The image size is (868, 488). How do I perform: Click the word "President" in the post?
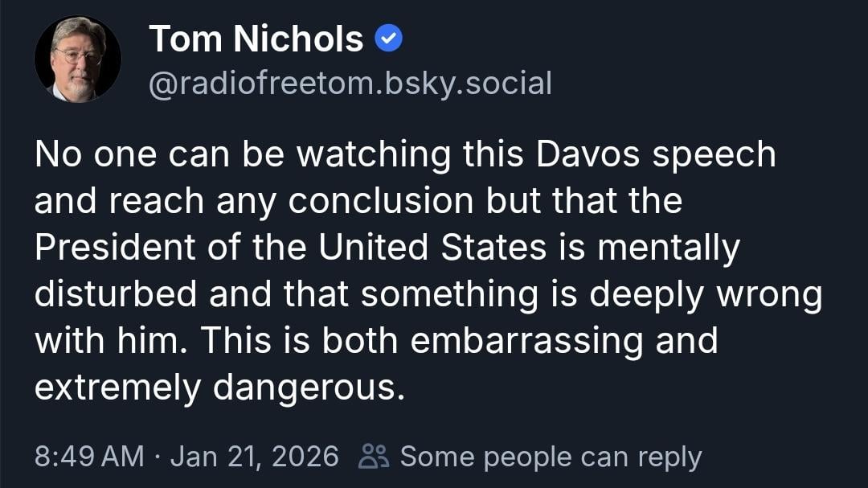tap(117, 248)
